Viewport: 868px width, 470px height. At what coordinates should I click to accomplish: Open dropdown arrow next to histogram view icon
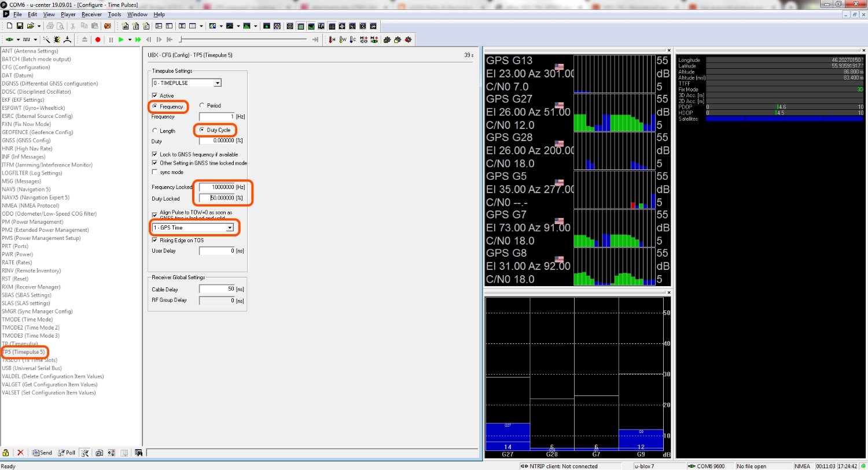click(x=255, y=26)
